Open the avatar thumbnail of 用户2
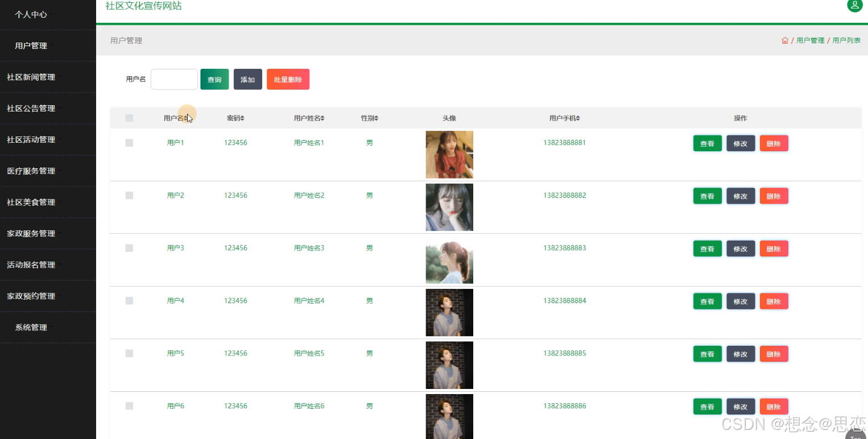Screen dimensions: 868x439 coord(449,207)
